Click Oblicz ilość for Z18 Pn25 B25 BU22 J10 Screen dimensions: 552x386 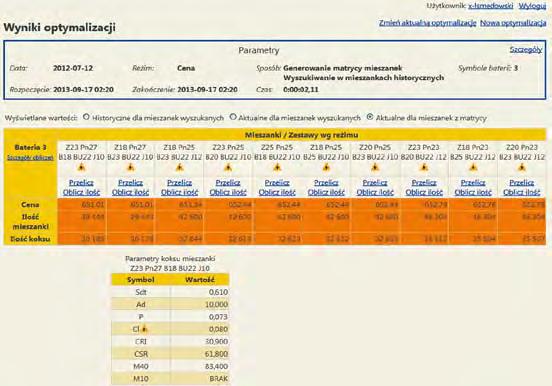pos(326,192)
